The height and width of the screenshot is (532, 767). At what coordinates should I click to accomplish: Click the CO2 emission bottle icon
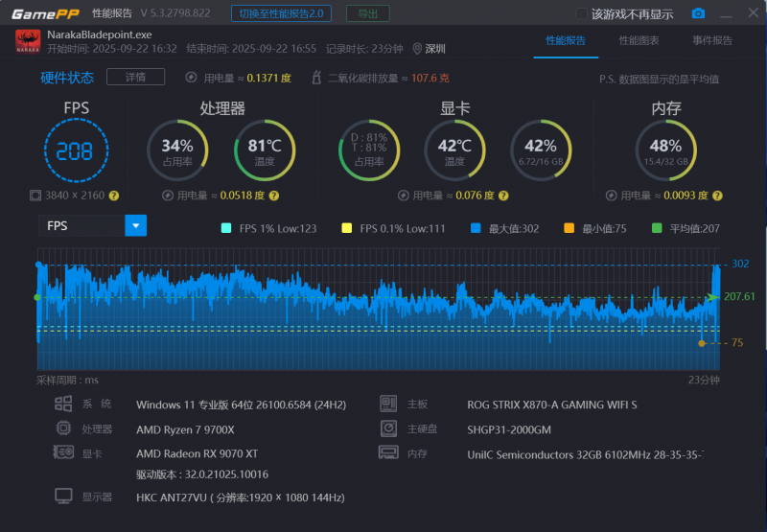315,78
